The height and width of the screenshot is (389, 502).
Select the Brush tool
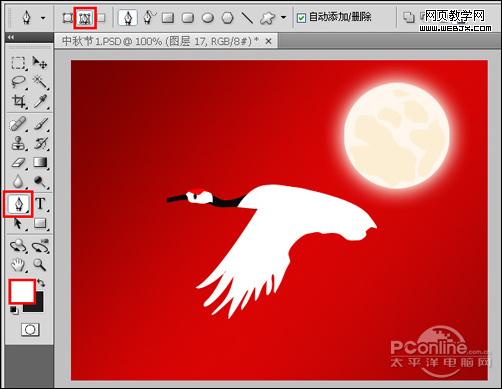[x=40, y=124]
